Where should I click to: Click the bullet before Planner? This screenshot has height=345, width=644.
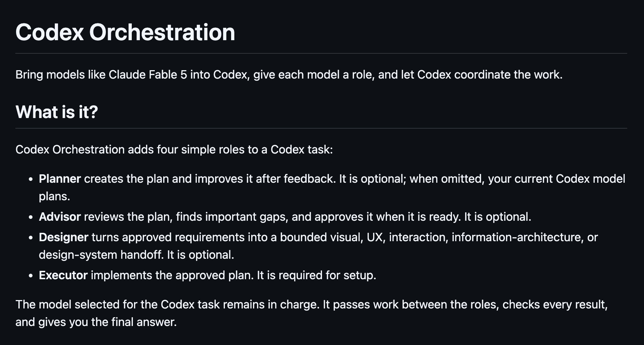tap(31, 179)
